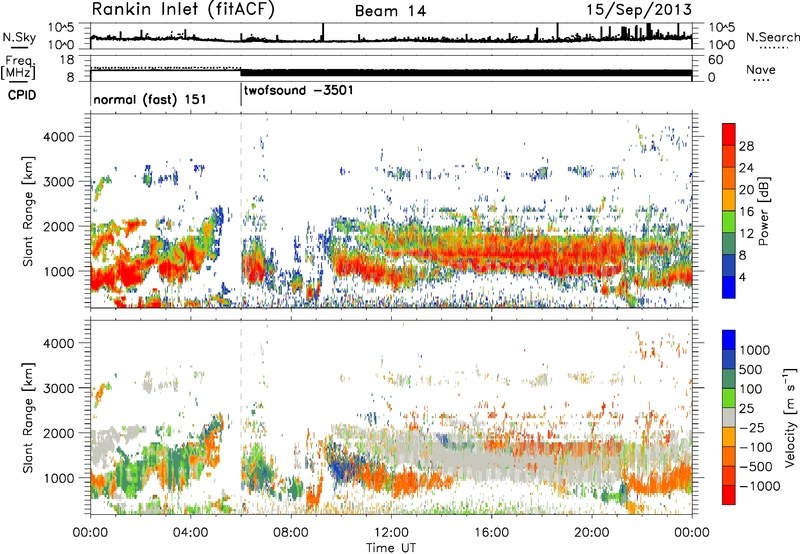Click the "12:00" time tick label

(x=391, y=533)
